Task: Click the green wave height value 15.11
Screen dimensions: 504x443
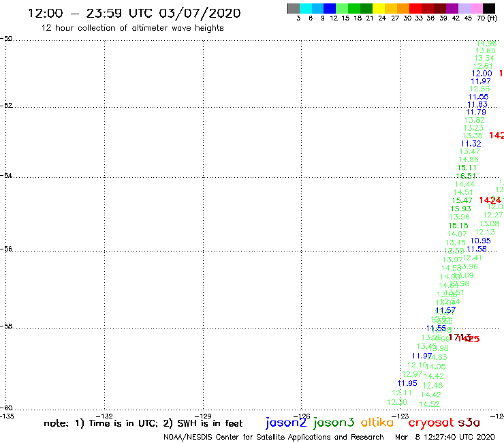Action: click(x=467, y=168)
